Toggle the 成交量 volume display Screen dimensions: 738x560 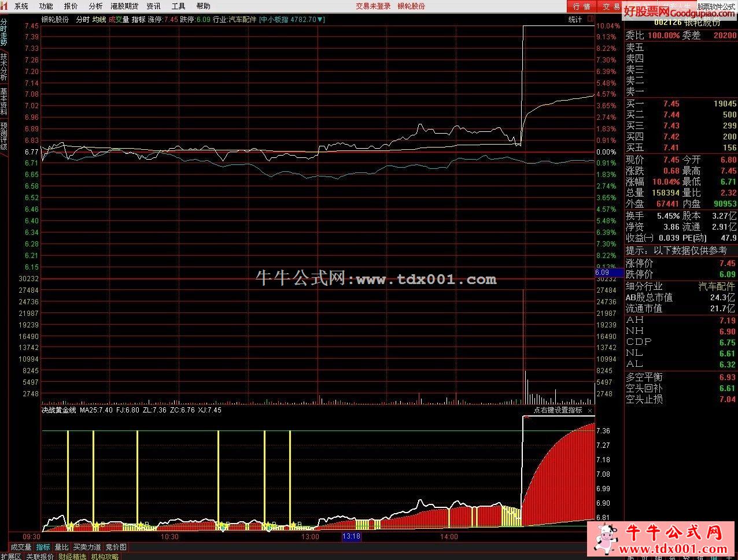coord(119,19)
